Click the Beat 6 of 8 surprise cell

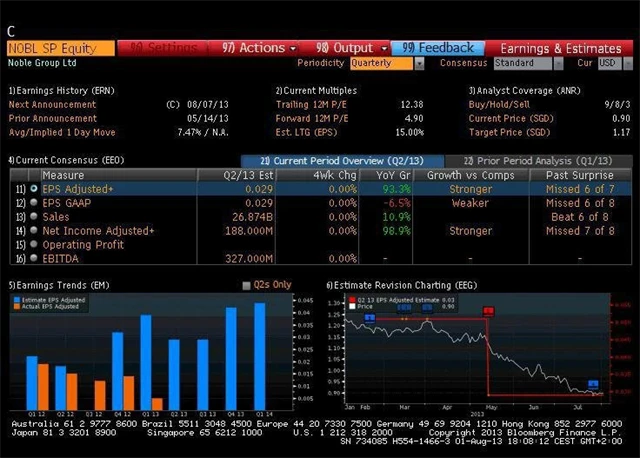580,217
